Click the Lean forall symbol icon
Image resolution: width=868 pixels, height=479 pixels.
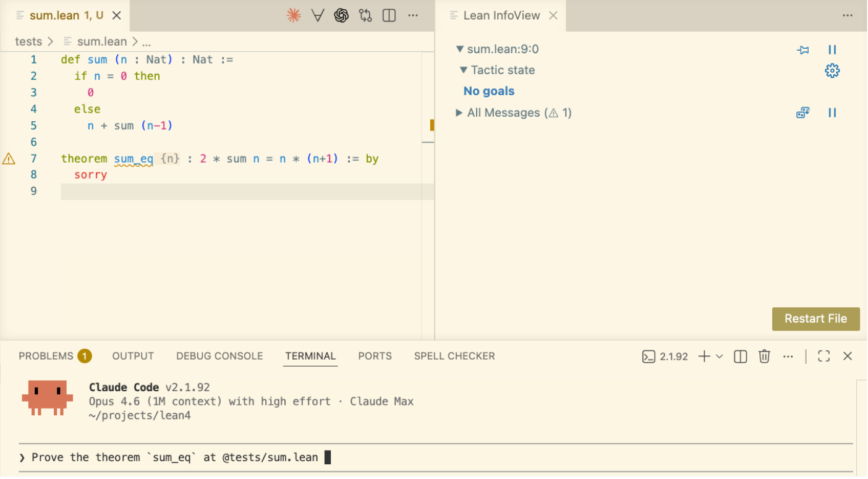click(x=318, y=15)
